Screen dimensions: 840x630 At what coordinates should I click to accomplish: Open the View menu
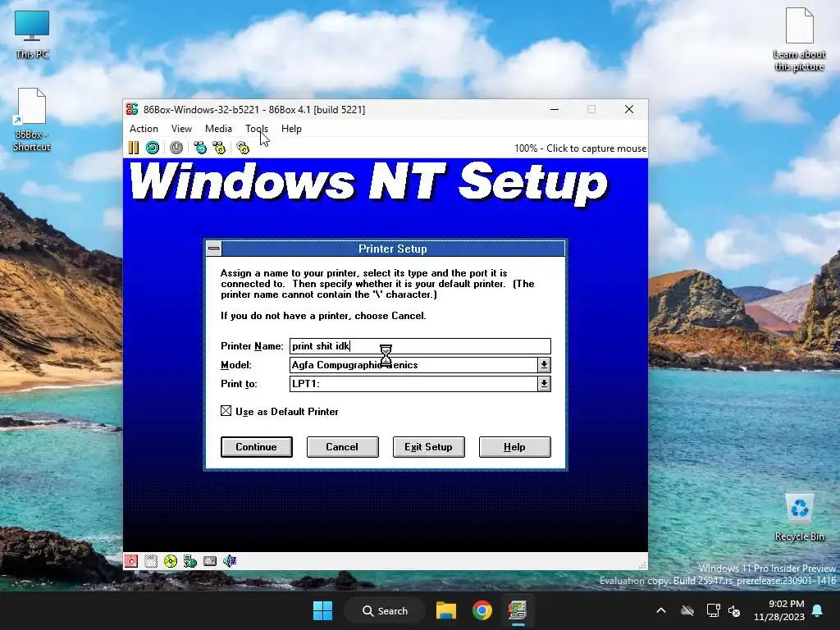pos(181,129)
